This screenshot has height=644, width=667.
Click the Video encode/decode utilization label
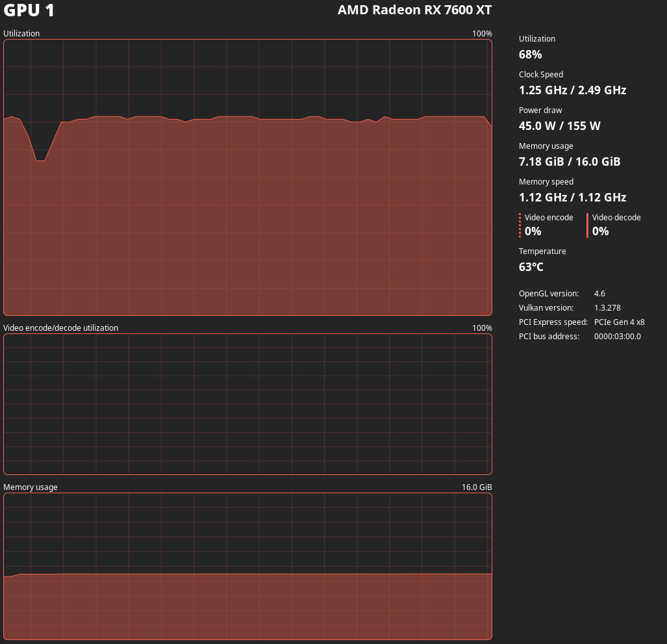[x=60, y=328]
